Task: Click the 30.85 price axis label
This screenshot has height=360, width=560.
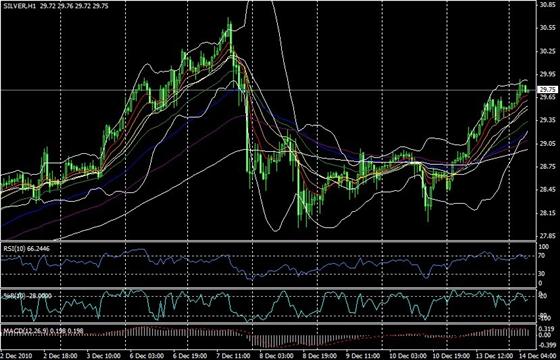Action: (547, 5)
